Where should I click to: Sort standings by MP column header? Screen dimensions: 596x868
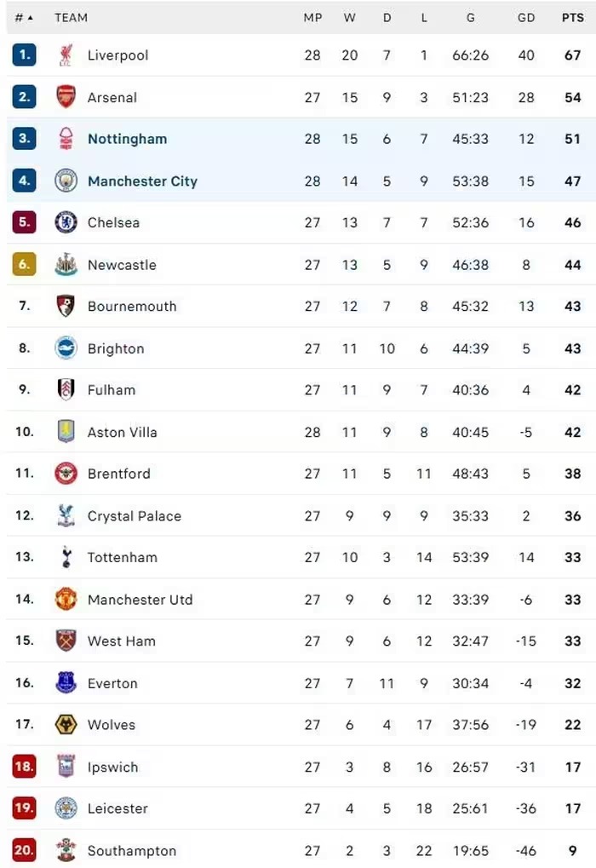[312, 17]
